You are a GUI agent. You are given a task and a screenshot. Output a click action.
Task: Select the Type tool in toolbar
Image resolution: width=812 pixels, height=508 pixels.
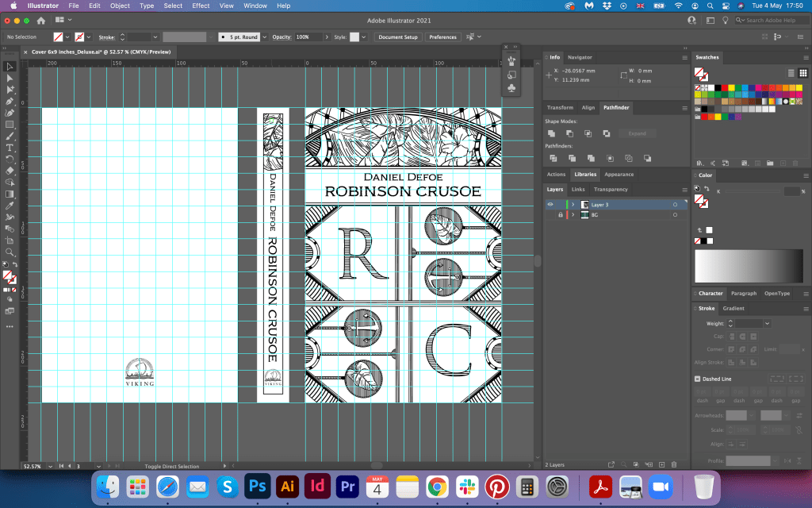(10, 148)
